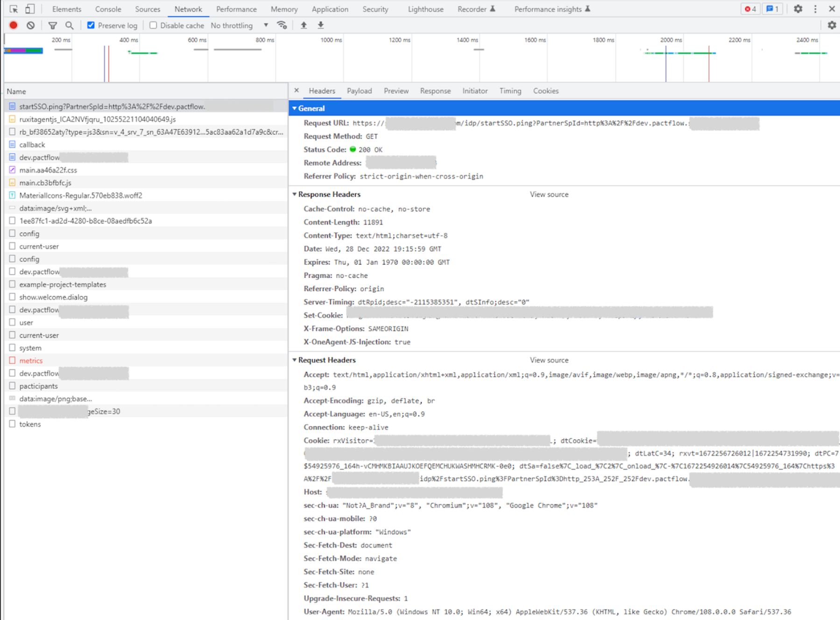Click stylesheet icon of main.aa46a22f.css
840x620 pixels.
tap(12, 170)
